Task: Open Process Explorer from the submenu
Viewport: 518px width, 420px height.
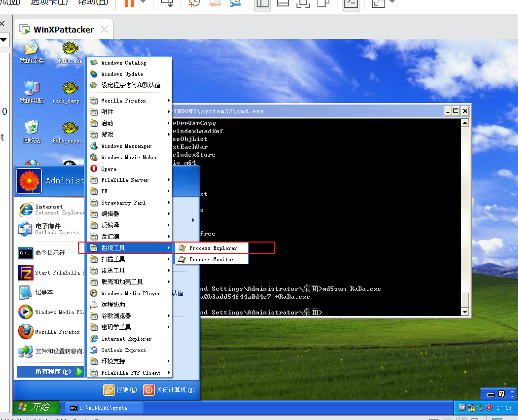Action: coord(212,248)
